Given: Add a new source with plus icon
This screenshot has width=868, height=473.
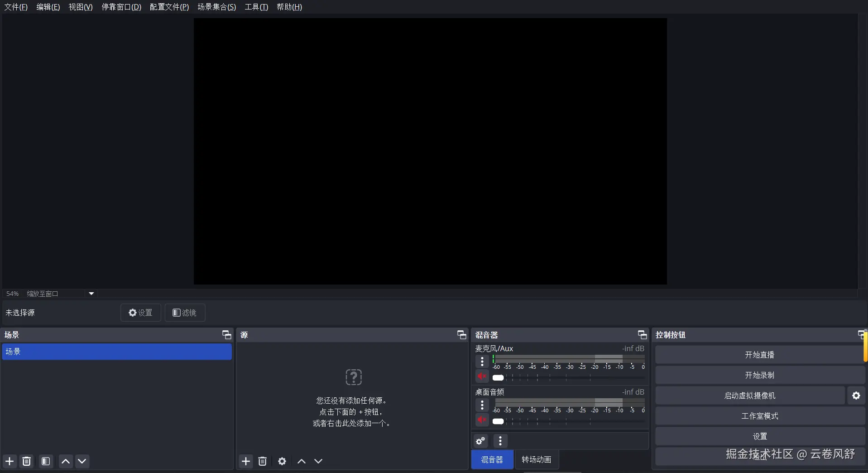Looking at the screenshot, I should pyautogui.click(x=246, y=461).
